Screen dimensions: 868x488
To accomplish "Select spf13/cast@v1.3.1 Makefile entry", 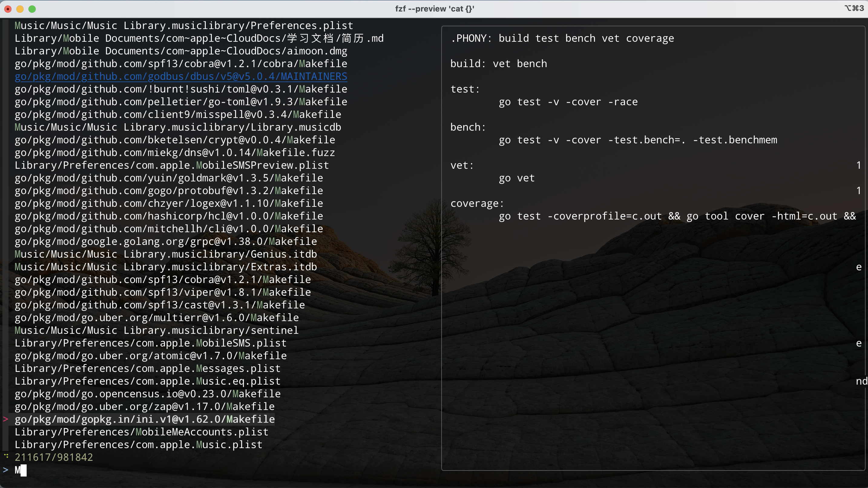I will (159, 305).
